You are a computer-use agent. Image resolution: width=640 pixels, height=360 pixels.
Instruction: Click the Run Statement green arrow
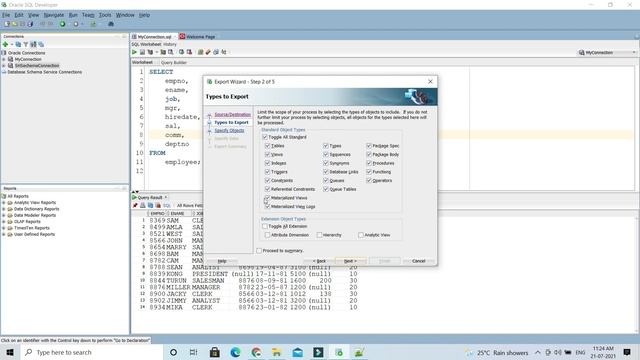pos(134,52)
